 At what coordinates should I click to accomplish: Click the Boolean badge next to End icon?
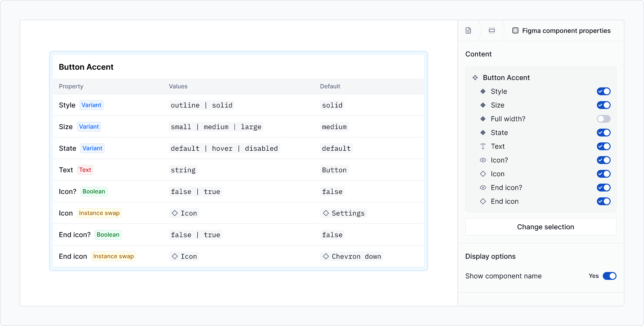pyautogui.click(x=108, y=234)
